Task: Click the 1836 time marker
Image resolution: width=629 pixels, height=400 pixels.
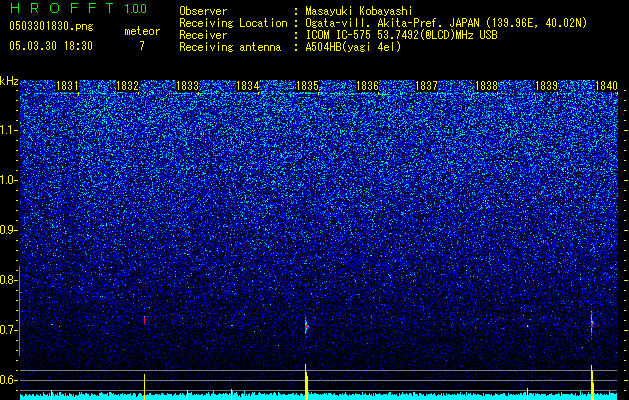Action: [x=367, y=86]
